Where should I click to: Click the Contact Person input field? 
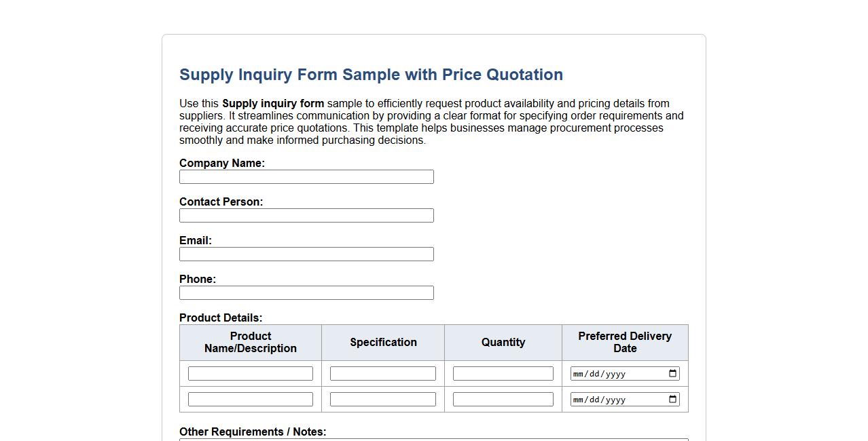pos(306,215)
